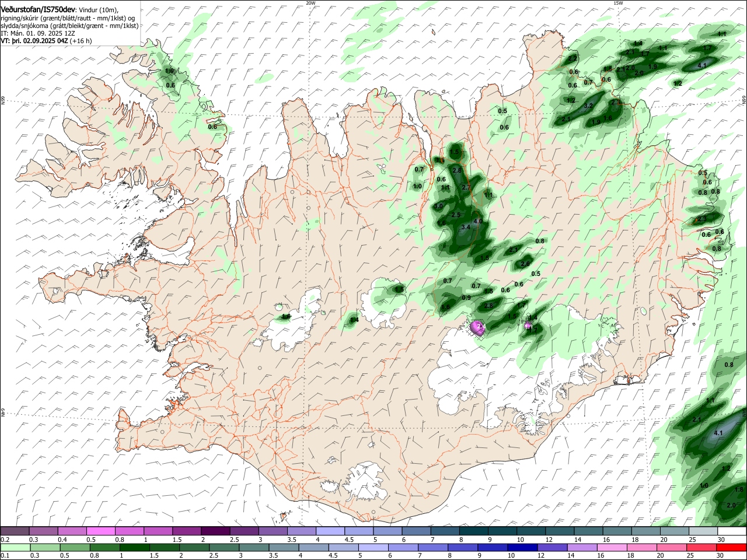Click the 'Veðurstofan/IS750dev' title text
Viewport: 747px width, 560px height.
(x=38, y=9)
